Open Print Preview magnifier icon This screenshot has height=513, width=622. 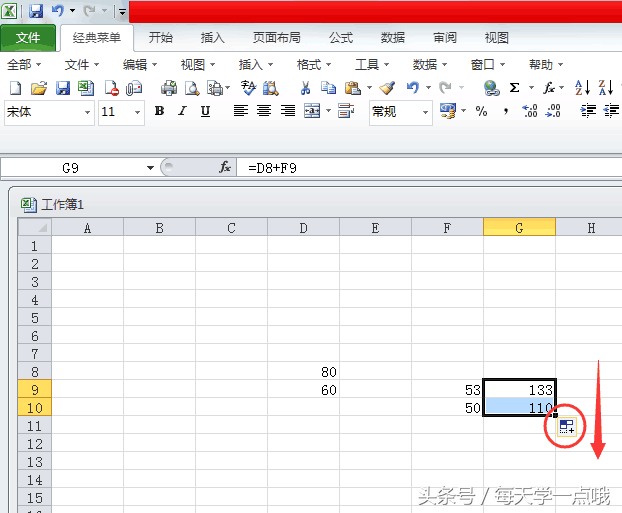pyautogui.click(x=192, y=88)
